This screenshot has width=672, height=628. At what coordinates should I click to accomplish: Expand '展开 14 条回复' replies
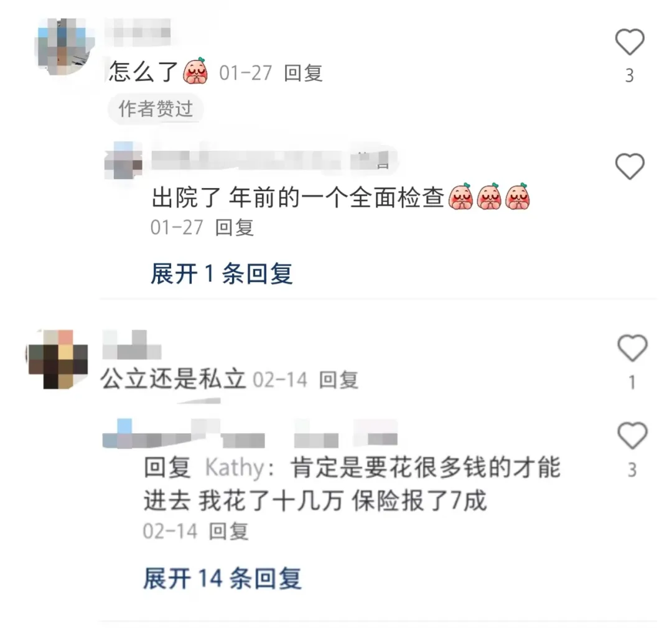[222, 578]
